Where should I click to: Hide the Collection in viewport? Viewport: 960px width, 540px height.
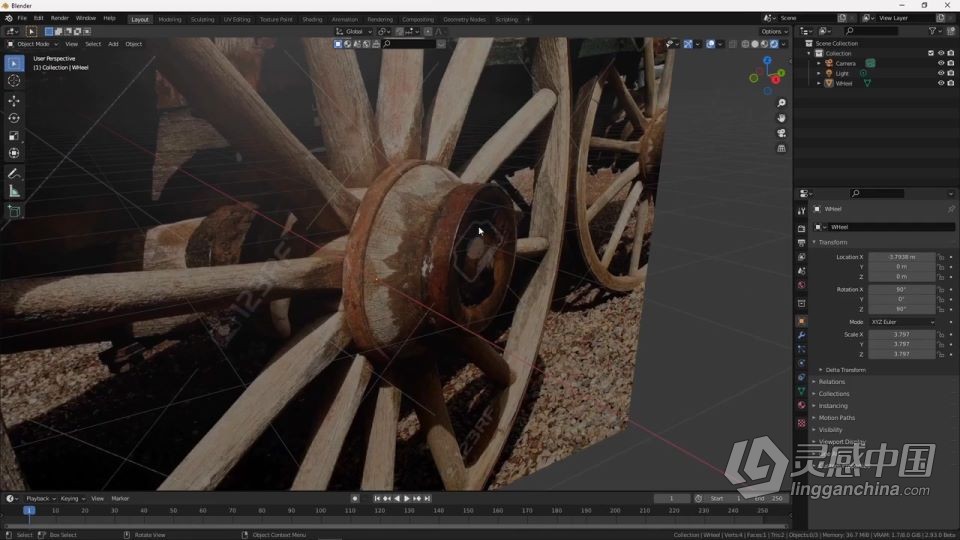click(941, 53)
